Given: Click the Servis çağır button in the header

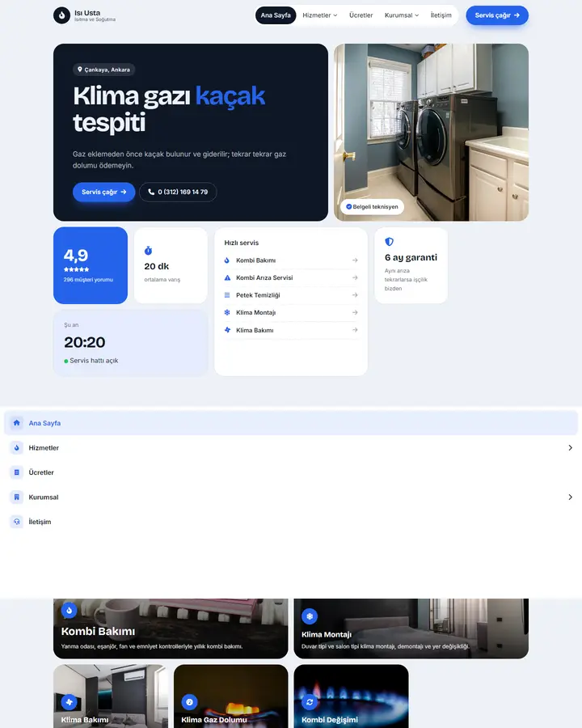Looking at the screenshot, I should click(497, 15).
